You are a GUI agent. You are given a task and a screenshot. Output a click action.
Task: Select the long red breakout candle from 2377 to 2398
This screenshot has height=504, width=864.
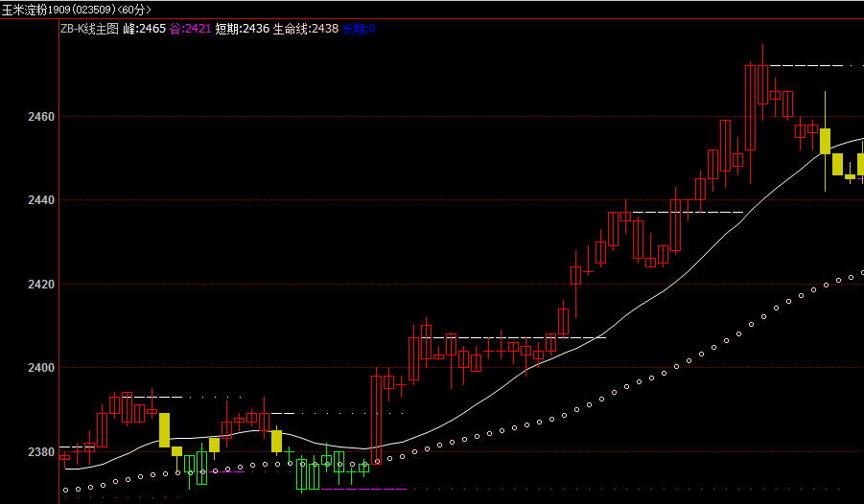376,420
